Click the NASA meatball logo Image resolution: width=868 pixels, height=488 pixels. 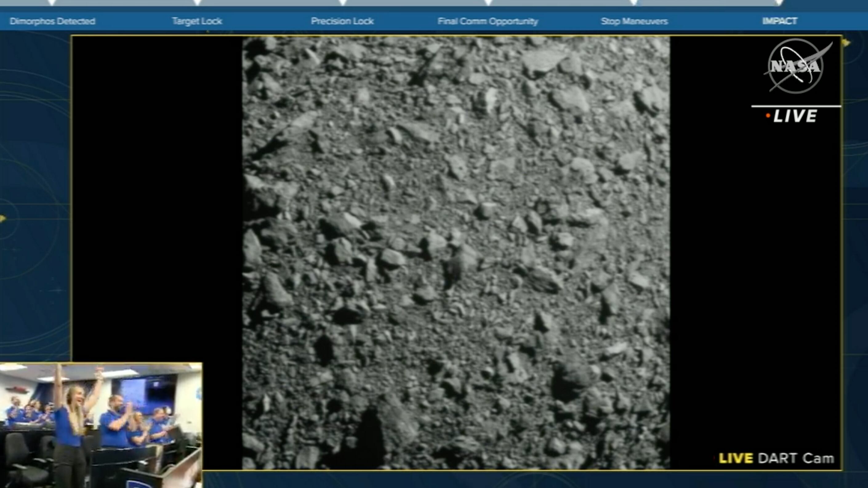point(796,66)
